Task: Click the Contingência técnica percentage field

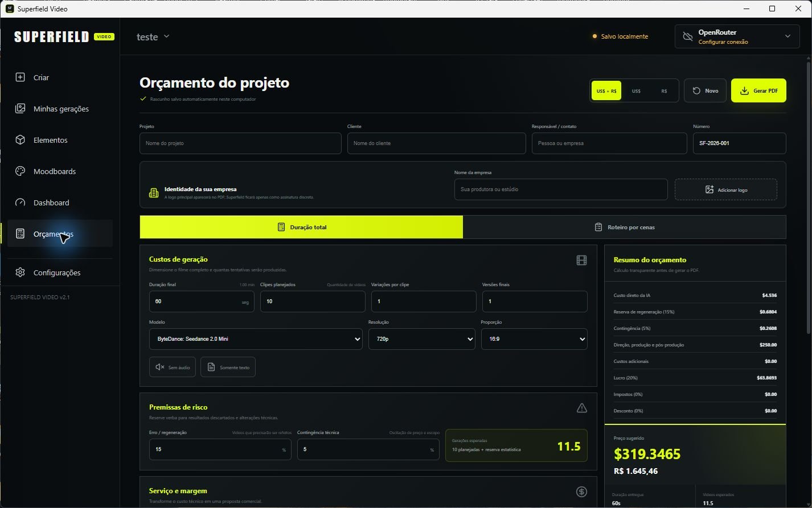Action: coord(368,449)
